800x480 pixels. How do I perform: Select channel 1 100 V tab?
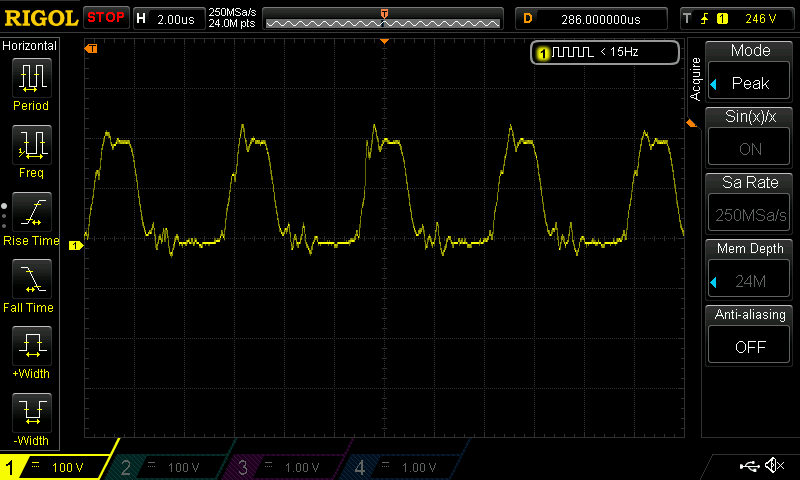click(56, 467)
